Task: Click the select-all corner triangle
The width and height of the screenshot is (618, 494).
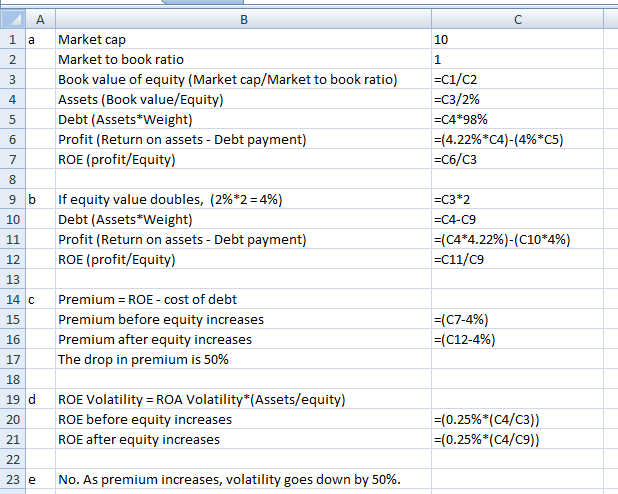Action: 12,18
